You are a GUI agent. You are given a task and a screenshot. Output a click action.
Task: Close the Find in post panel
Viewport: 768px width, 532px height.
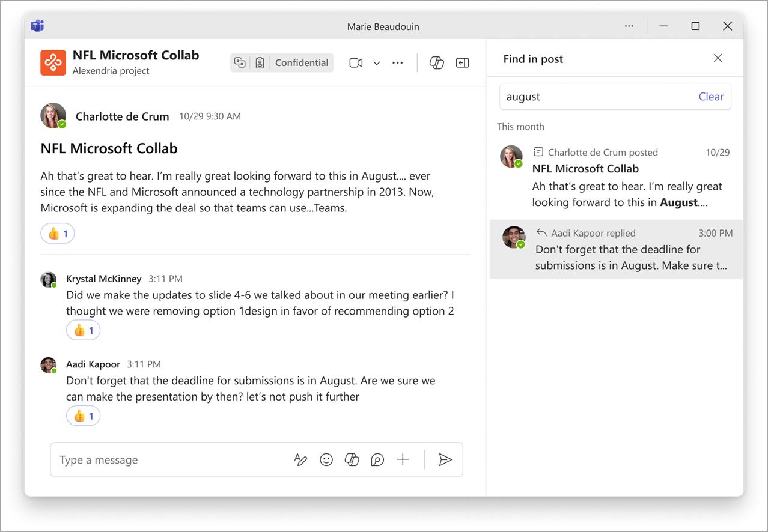(718, 58)
